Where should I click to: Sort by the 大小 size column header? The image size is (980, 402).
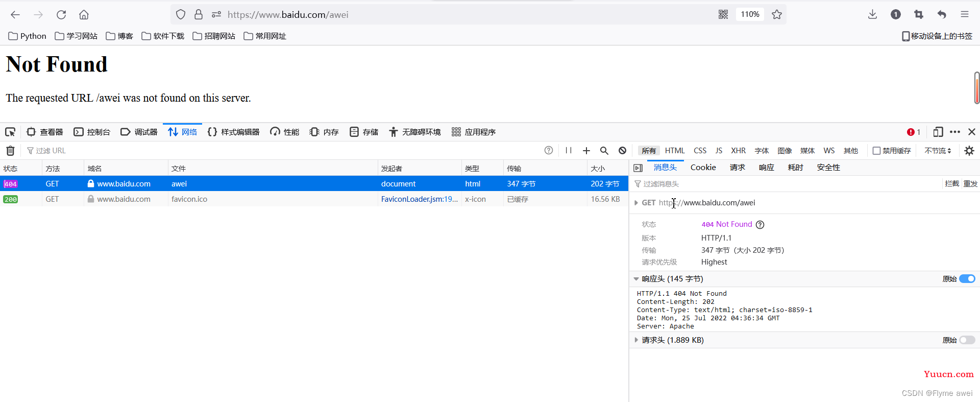click(x=607, y=169)
